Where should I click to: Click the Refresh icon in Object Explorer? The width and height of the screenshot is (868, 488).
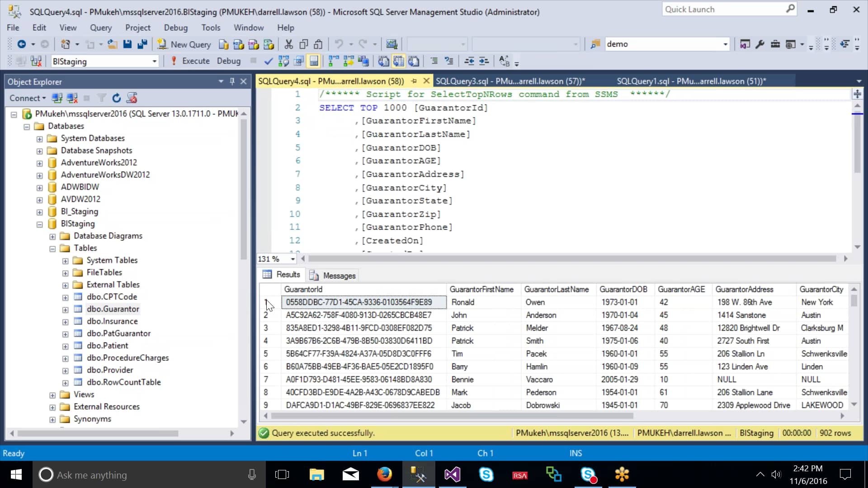click(x=117, y=98)
